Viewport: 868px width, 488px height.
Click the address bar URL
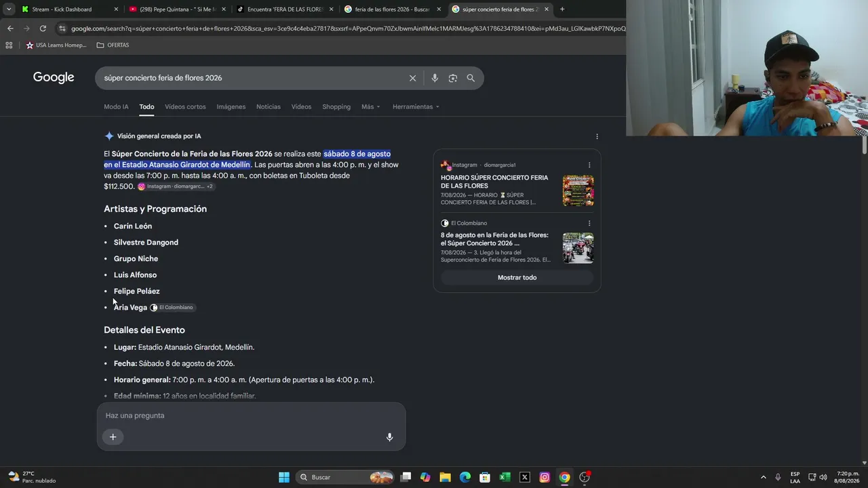click(x=348, y=28)
